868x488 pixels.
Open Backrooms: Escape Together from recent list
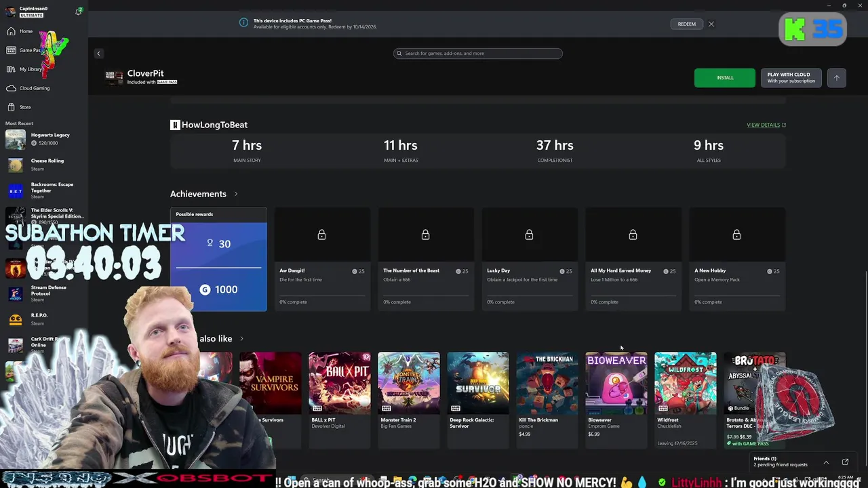(44, 190)
